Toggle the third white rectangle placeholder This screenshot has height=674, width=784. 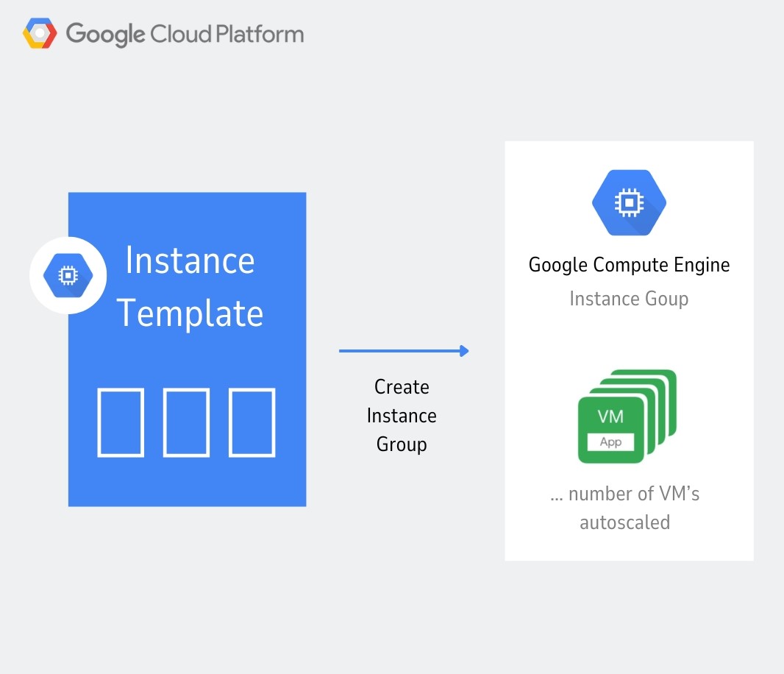click(x=252, y=421)
